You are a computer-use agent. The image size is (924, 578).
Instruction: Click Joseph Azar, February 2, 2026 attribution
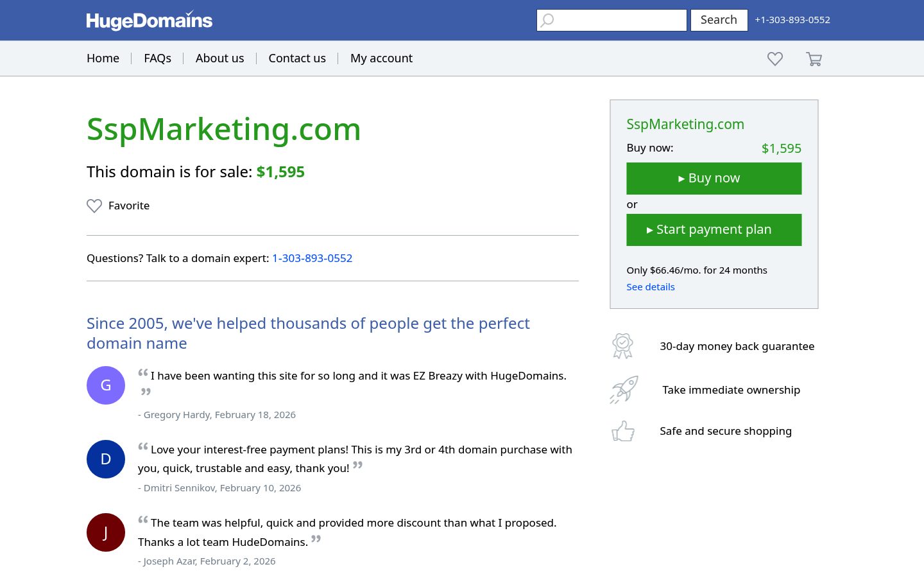pos(207,561)
